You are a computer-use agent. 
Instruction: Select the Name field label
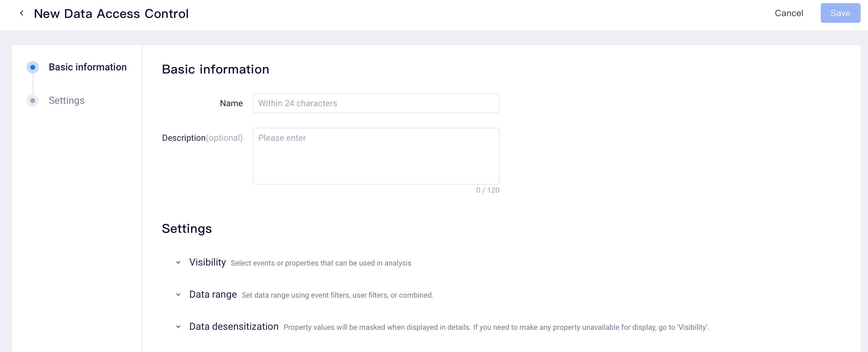point(231,103)
